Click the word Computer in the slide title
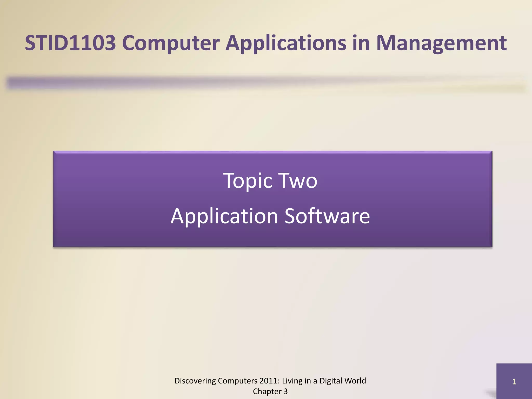This screenshot has height=399, width=532. click(171, 43)
